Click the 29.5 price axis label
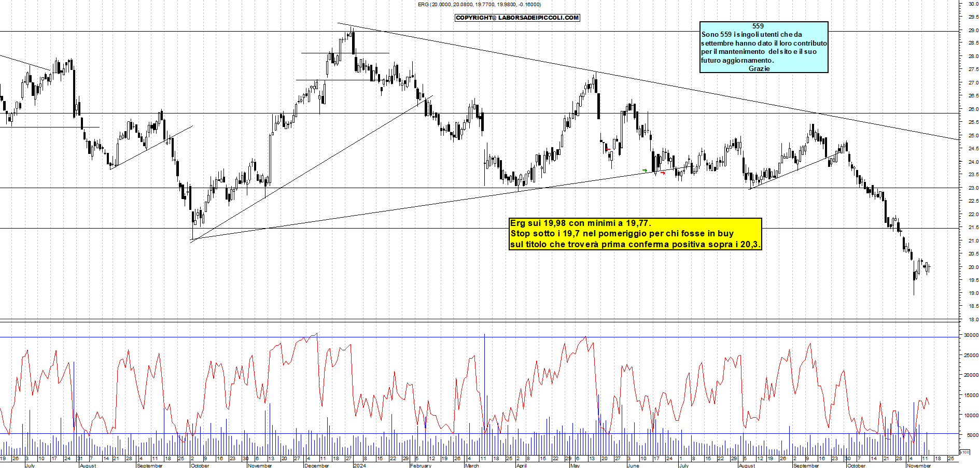This screenshot has height=468, width=980. (973, 17)
